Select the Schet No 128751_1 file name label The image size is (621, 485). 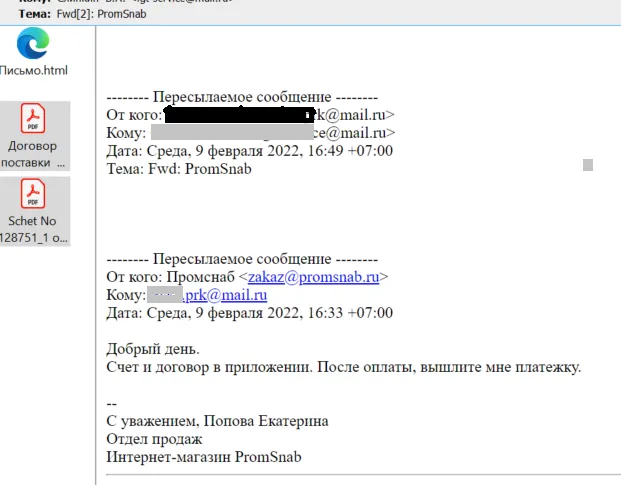pos(33,229)
